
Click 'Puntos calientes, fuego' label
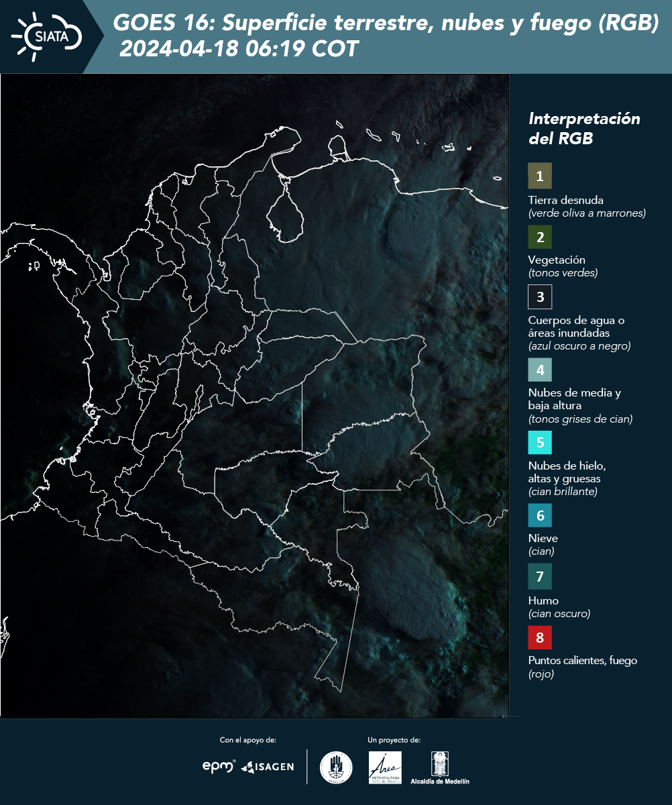pyautogui.click(x=582, y=660)
